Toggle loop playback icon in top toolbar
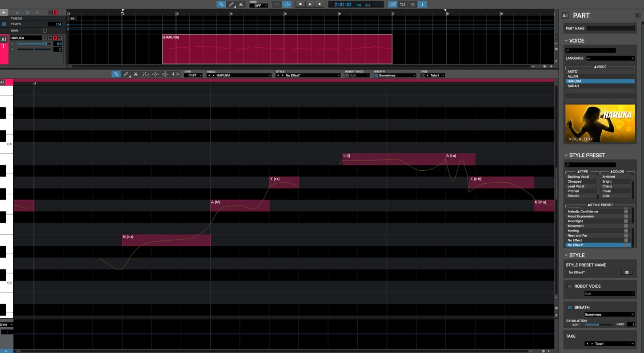 tap(277, 4)
